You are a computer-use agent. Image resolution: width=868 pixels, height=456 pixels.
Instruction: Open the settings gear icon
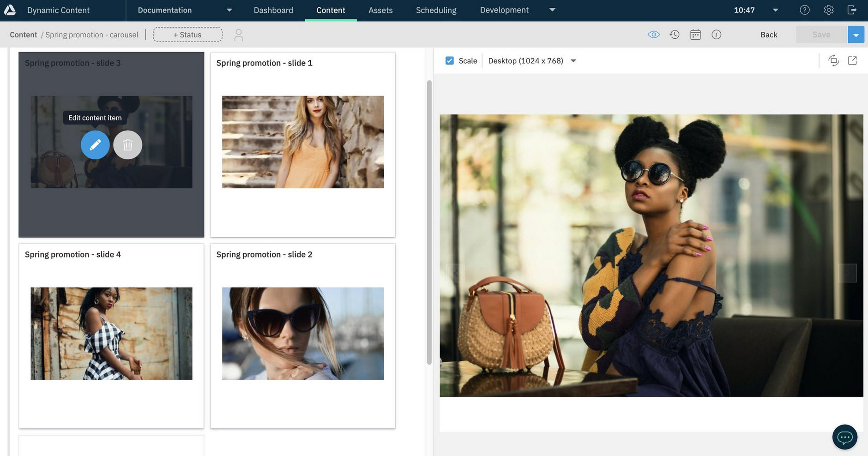click(x=828, y=10)
